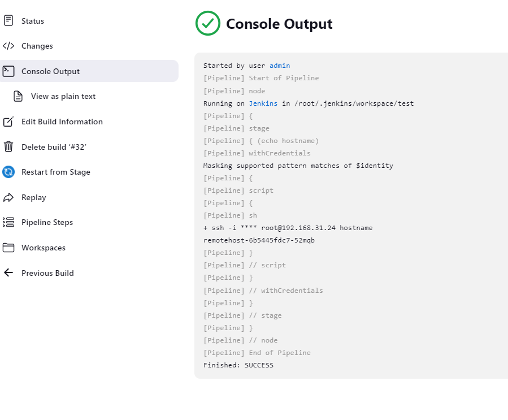Click the trash icon to delete build
The height and width of the screenshot is (420, 508).
8,147
